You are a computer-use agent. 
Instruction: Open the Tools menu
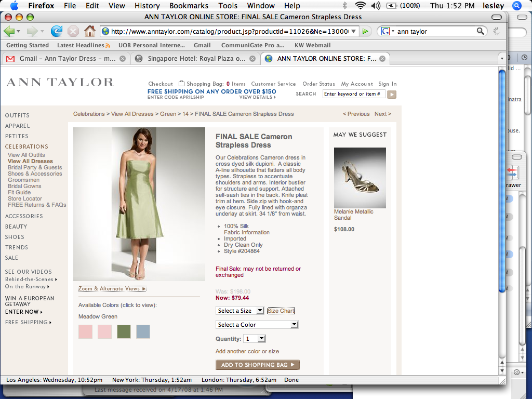[228, 6]
